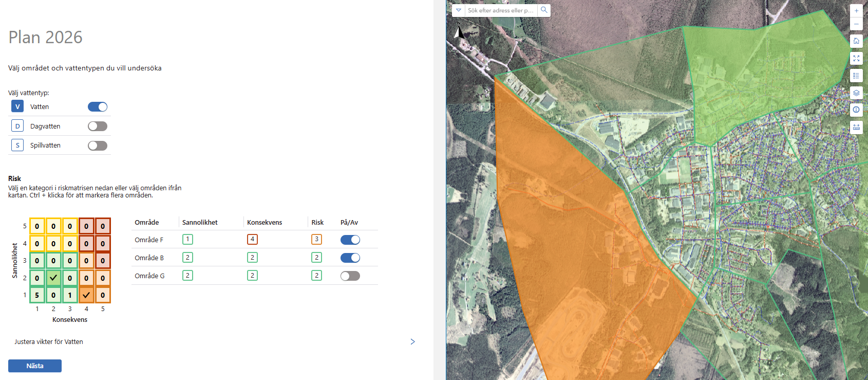Open the map legend list
The height and width of the screenshot is (380, 868).
click(x=856, y=76)
